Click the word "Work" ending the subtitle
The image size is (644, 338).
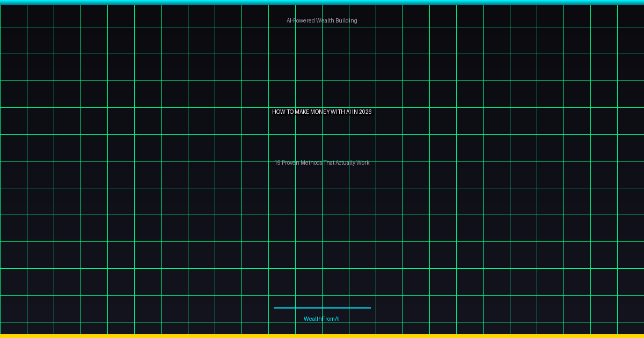tap(363, 163)
